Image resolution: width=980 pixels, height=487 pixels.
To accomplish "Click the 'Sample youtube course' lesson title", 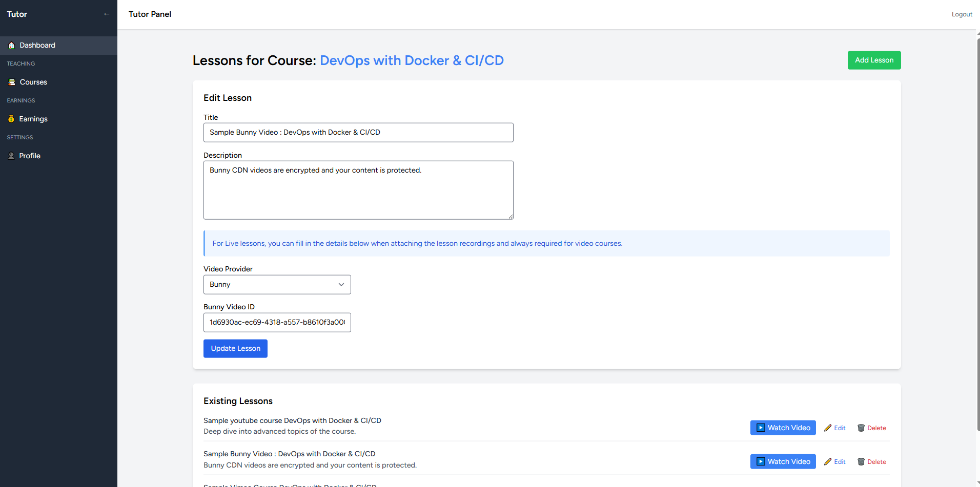I will 292,420.
